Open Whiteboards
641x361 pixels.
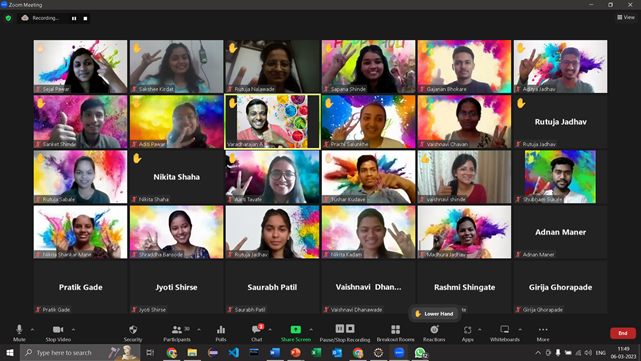point(504,333)
